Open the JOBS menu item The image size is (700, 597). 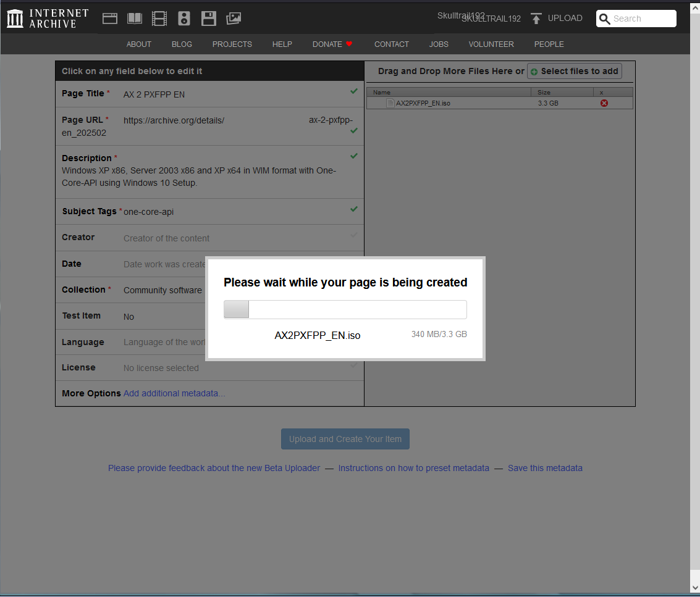click(439, 44)
